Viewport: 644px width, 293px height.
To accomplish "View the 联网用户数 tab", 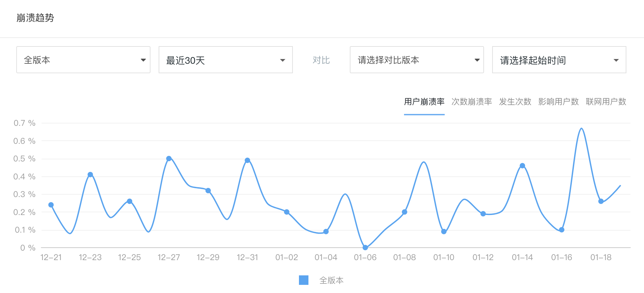I will click(x=606, y=102).
